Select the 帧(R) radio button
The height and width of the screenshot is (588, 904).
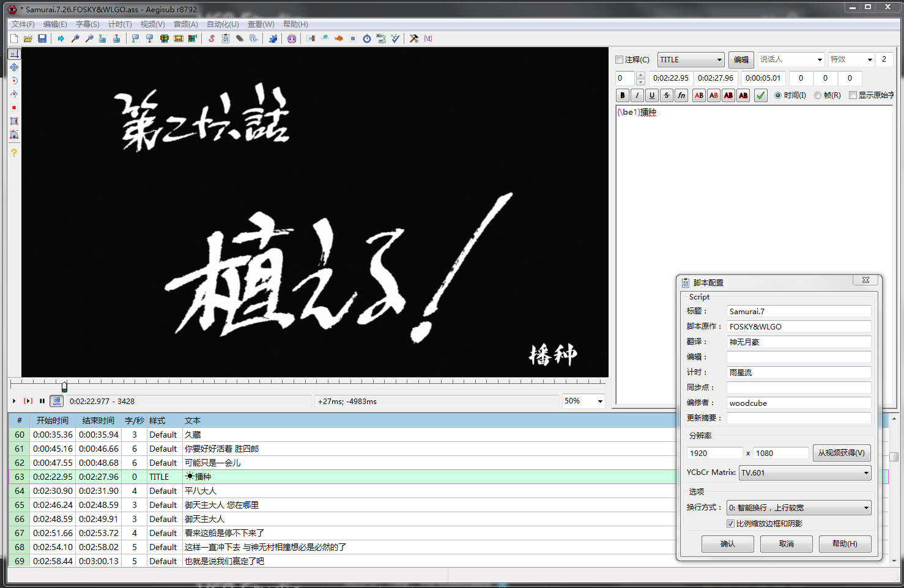(x=818, y=95)
